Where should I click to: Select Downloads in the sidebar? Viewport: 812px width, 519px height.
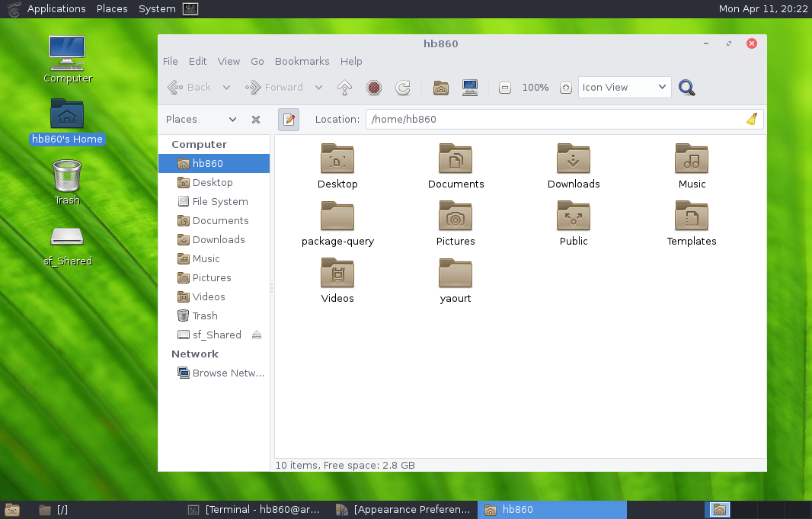[219, 239]
